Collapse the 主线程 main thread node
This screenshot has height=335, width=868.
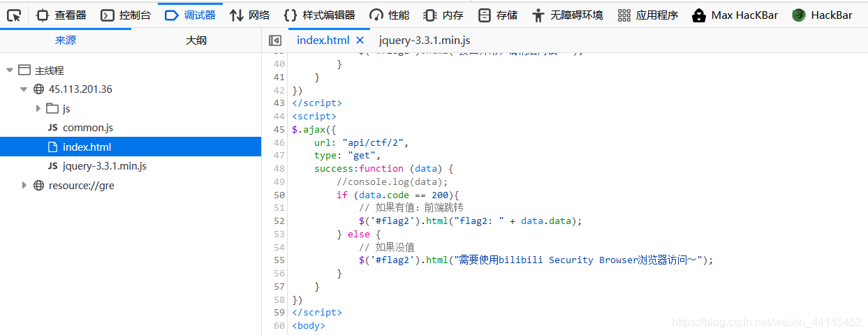pos(9,70)
